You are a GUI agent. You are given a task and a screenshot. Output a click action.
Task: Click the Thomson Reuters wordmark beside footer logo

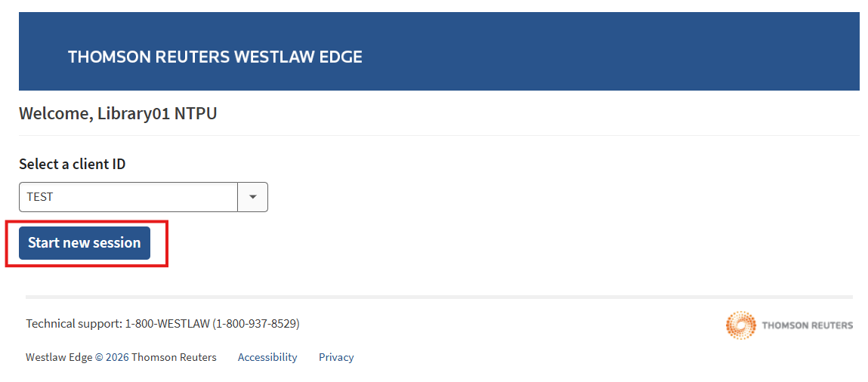(807, 325)
